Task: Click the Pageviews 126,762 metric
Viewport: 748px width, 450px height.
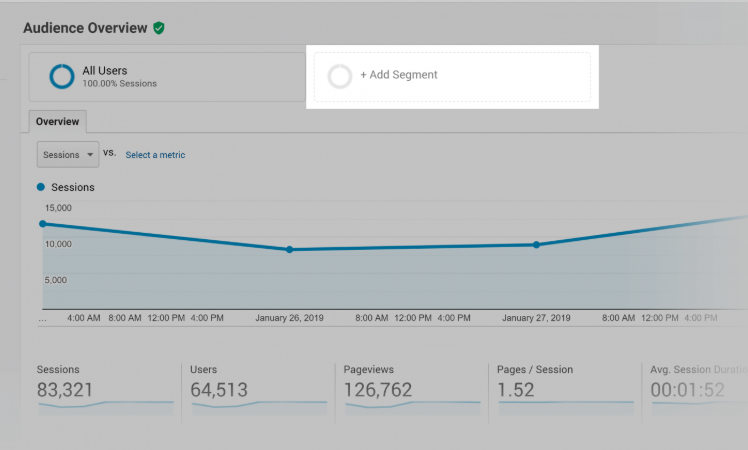Action: tap(378, 390)
